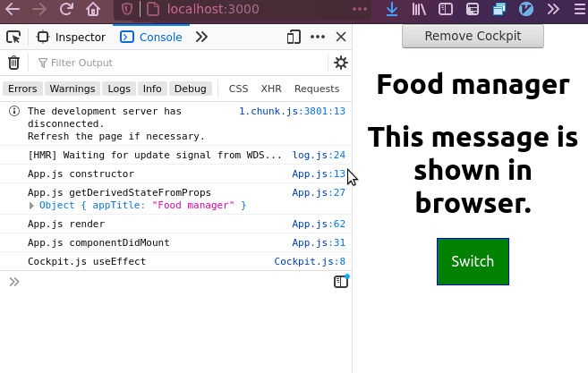
Task: Enable the CSS filter
Action: [x=238, y=89]
